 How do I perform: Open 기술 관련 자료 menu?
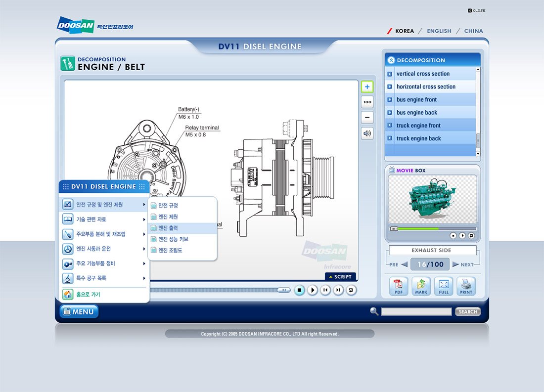(104, 219)
